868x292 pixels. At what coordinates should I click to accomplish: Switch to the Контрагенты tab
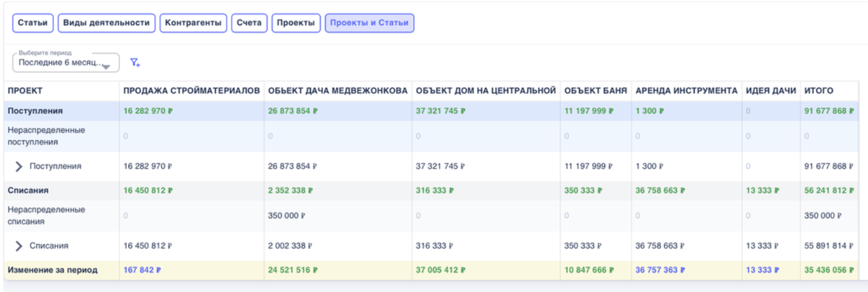tap(193, 23)
